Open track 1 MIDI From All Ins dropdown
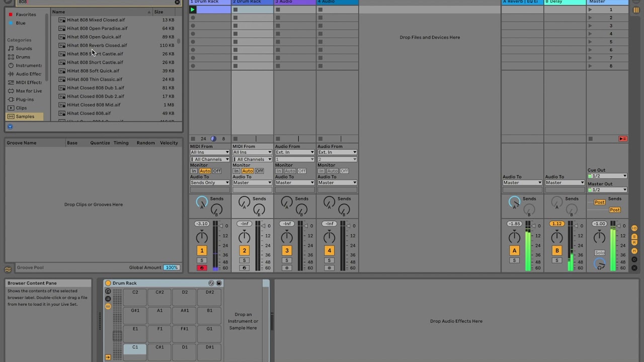Image resolution: width=644 pixels, height=362 pixels. [210, 152]
